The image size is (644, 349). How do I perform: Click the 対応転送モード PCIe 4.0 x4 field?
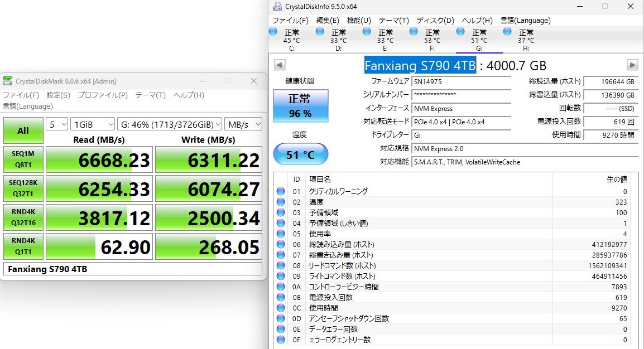click(x=461, y=122)
